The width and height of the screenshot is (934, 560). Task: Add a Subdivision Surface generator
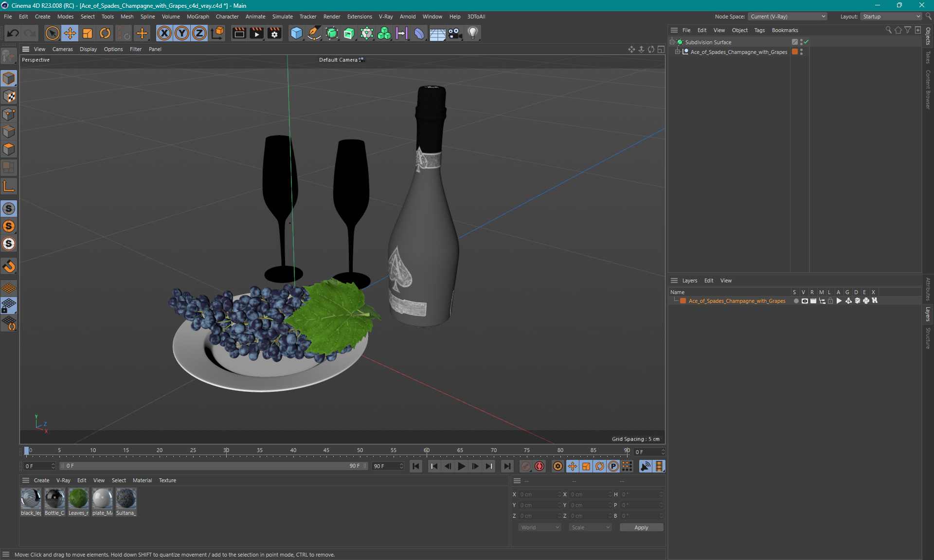(332, 33)
